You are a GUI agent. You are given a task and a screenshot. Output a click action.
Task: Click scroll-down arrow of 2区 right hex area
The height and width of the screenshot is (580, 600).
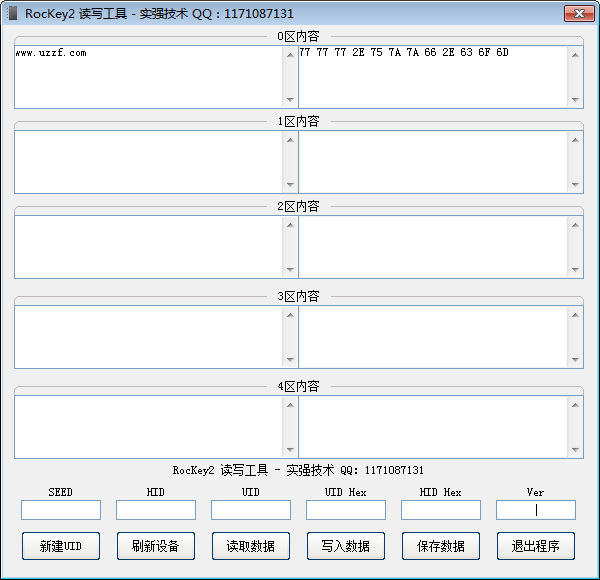[575, 269]
